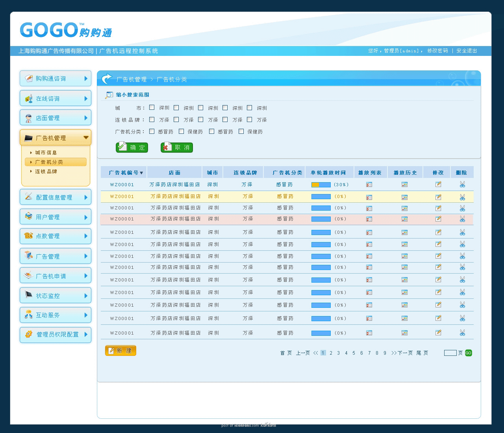
Task: Click edit icon in the 30% progress row
Action: 438,184
